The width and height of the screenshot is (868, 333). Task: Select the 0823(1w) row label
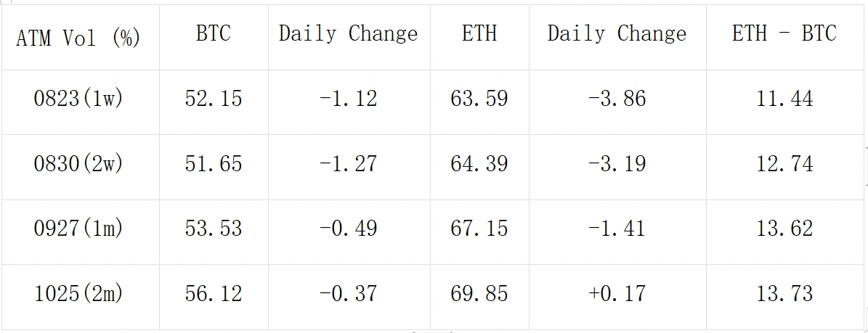point(78,98)
